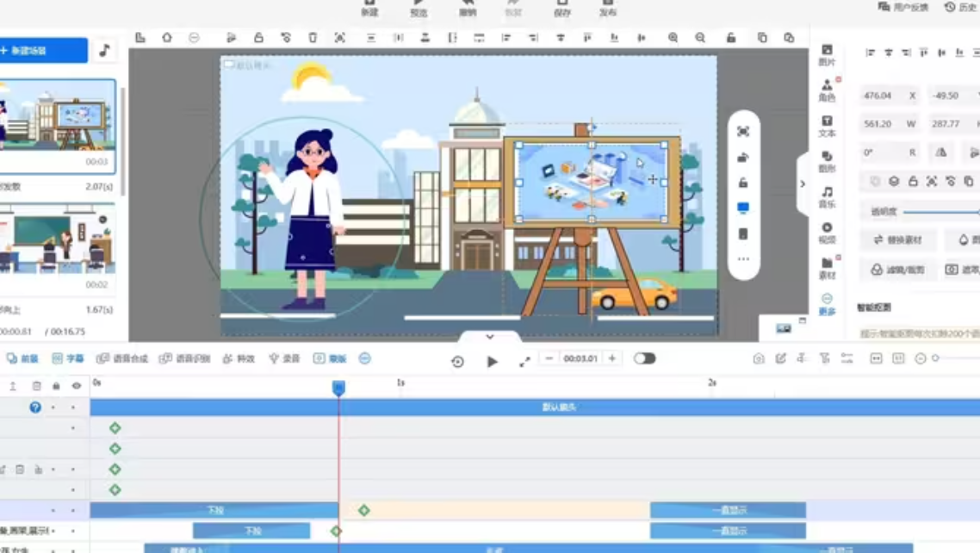980x553 pixels.
Task: Open the Music asset panel
Action: [827, 197]
